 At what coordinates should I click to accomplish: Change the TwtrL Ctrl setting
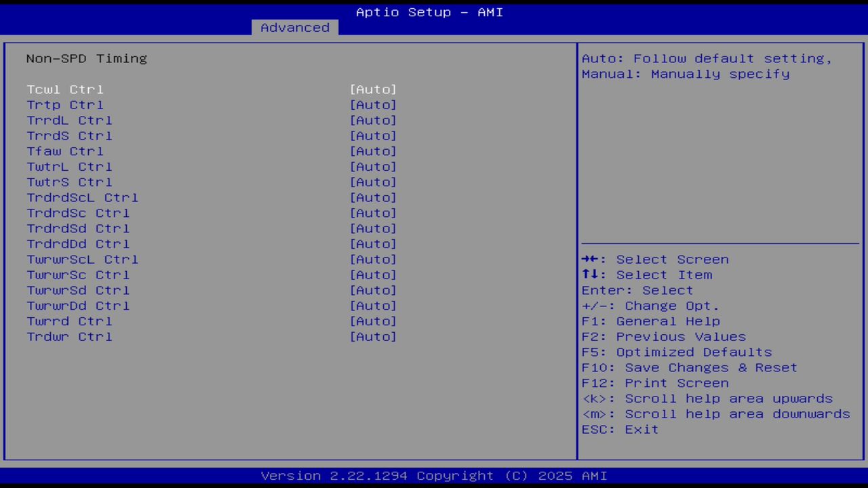pyautogui.click(x=373, y=166)
